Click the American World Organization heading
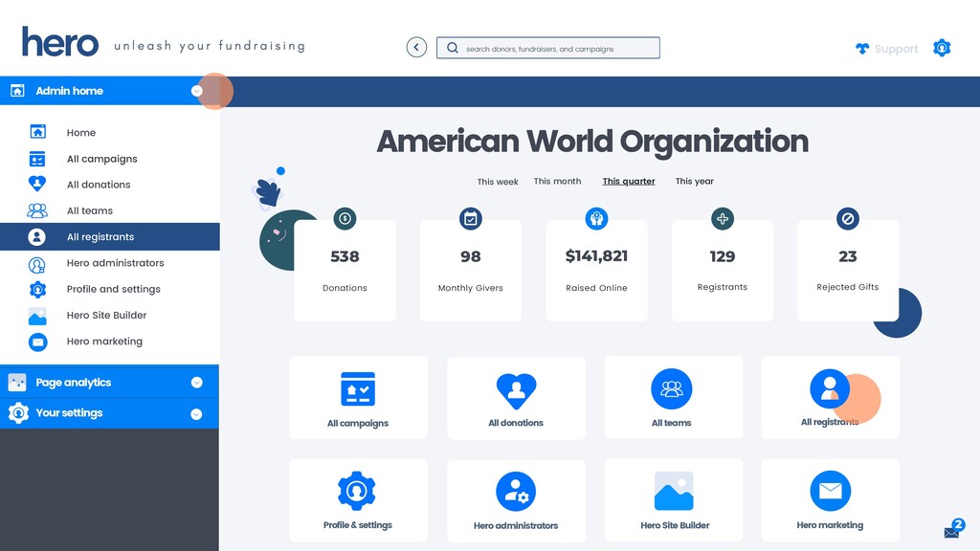Viewport: 980px width, 551px height. [x=592, y=142]
